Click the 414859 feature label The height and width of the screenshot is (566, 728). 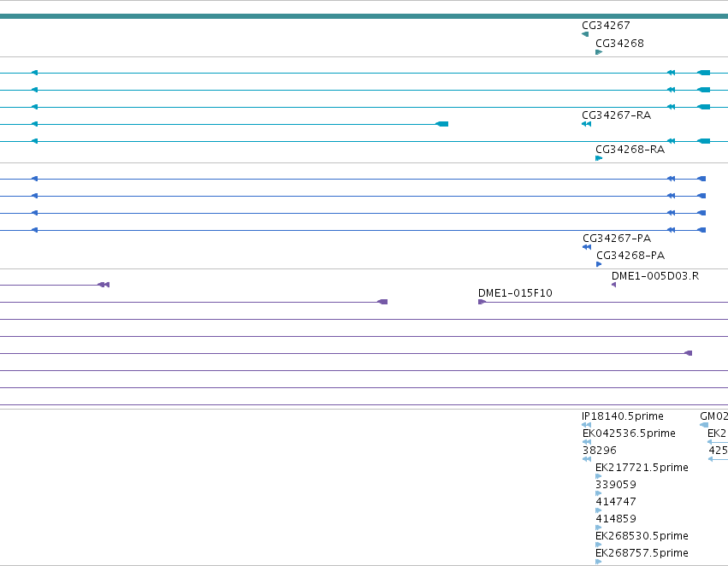click(x=616, y=519)
